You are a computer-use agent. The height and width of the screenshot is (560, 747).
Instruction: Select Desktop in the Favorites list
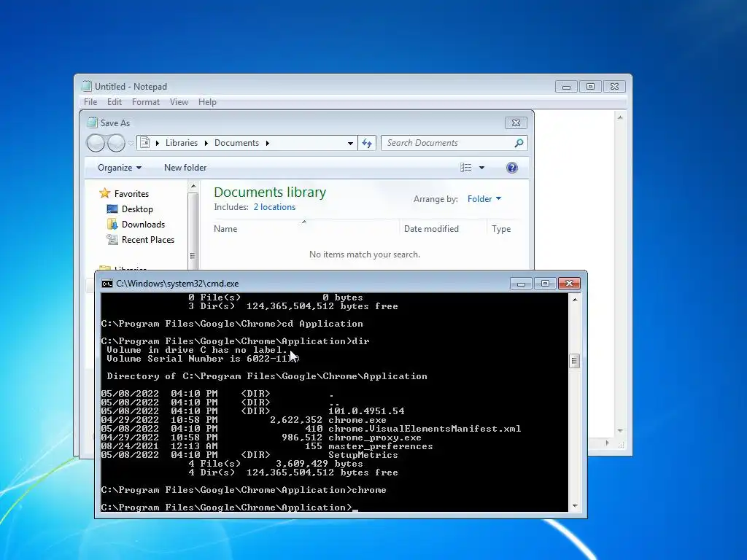pyautogui.click(x=137, y=209)
